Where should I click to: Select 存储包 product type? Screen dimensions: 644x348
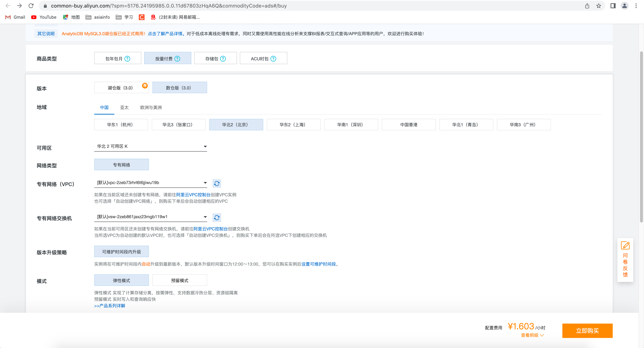pyautogui.click(x=216, y=58)
